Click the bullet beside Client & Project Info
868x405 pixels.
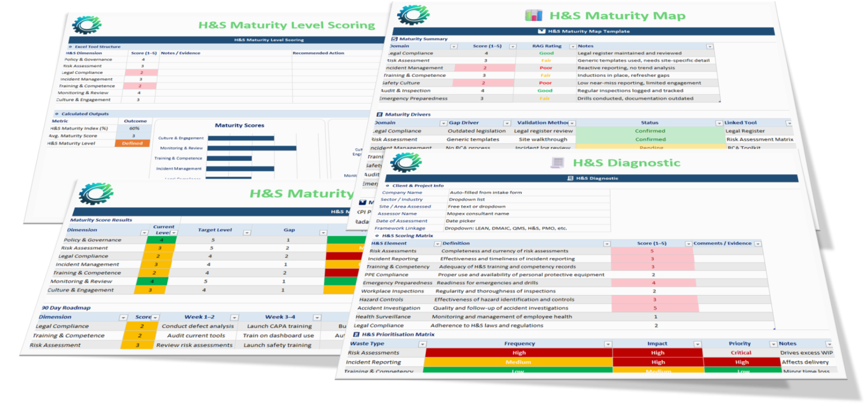click(x=387, y=185)
